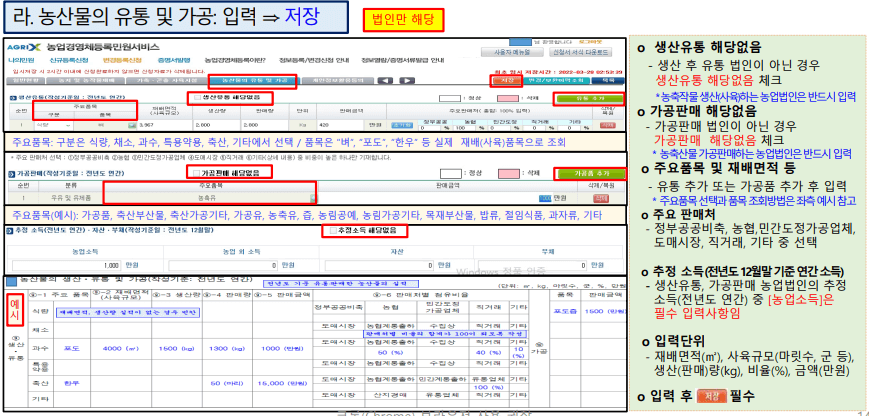Screen dimensions: 869x416
Task: Click 재배면적 field showing 3,967
Action: click(x=164, y=125)
